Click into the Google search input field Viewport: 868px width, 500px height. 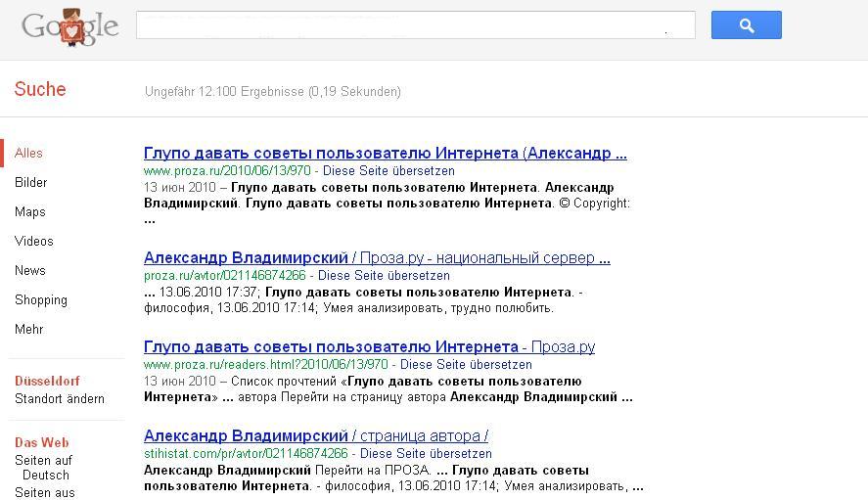point(415,25)
